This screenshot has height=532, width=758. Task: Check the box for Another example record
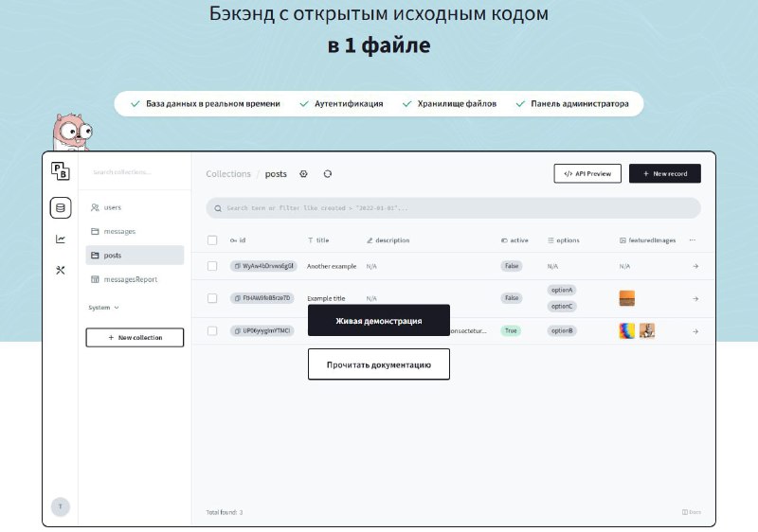coord(212,266)
